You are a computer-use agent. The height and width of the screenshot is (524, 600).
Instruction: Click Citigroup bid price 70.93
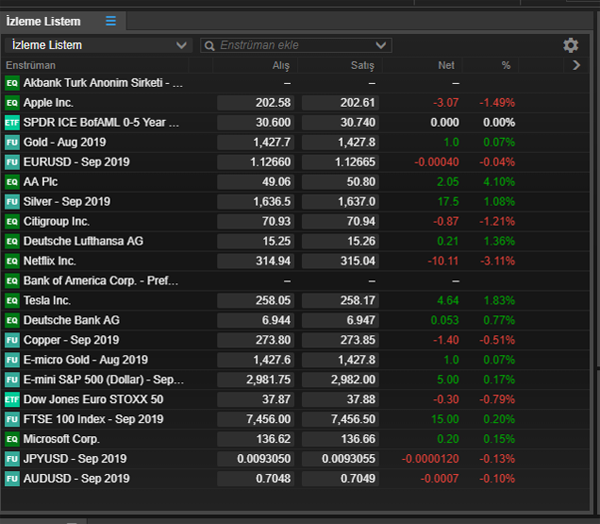(x=255, y=221)
